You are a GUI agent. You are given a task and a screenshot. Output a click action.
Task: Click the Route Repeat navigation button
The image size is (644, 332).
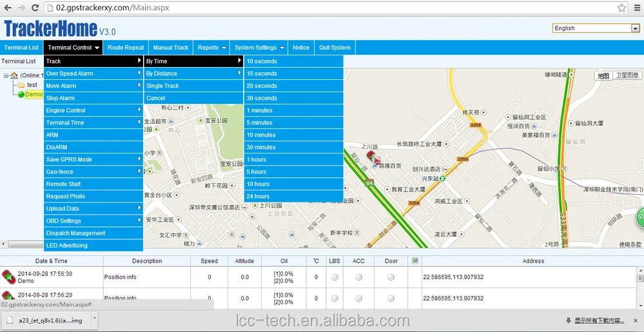(x=126, y=48)
